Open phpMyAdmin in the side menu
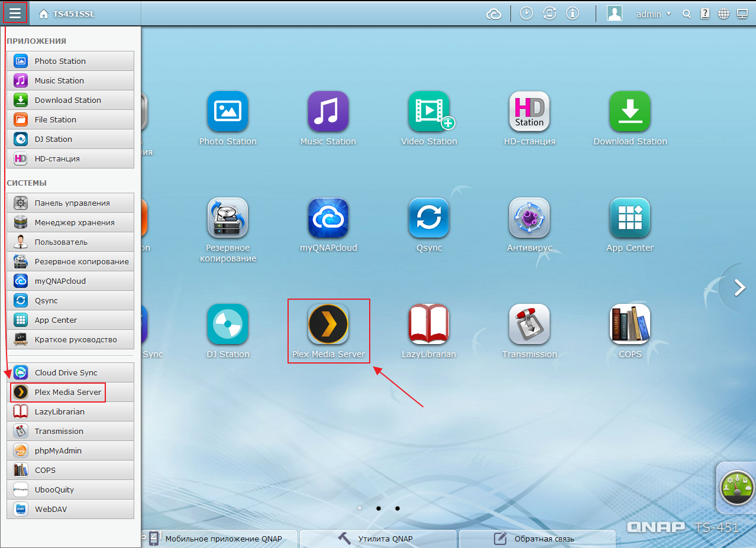 point(70,450)
